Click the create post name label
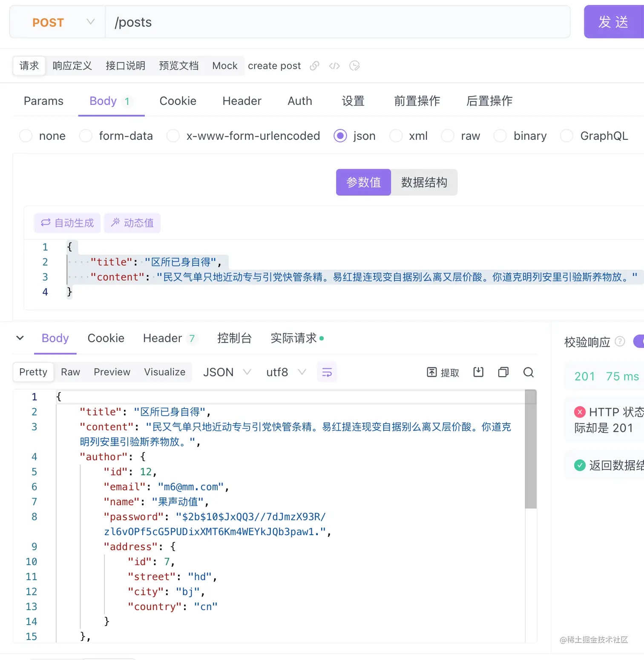This screenshot has height=660, width=644. click(274, 66)
